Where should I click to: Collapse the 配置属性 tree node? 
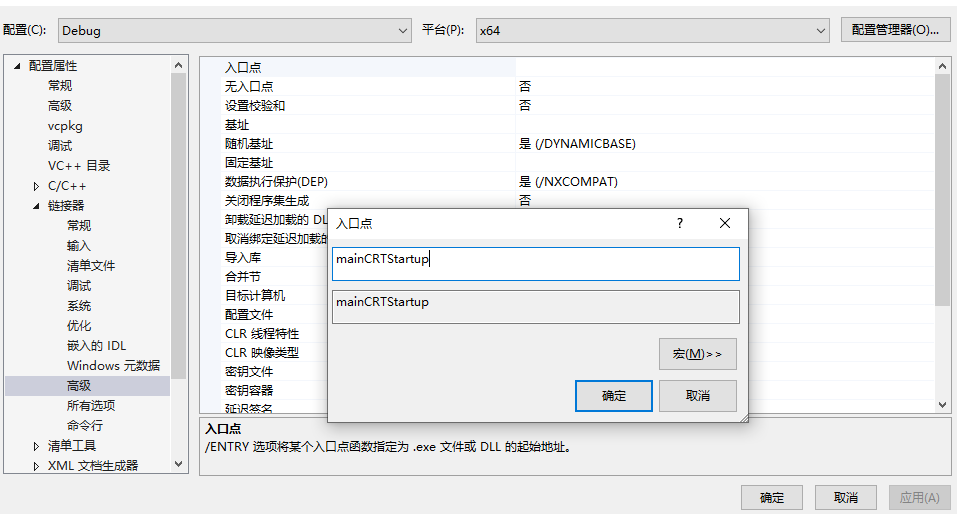(x=17, y=66)
